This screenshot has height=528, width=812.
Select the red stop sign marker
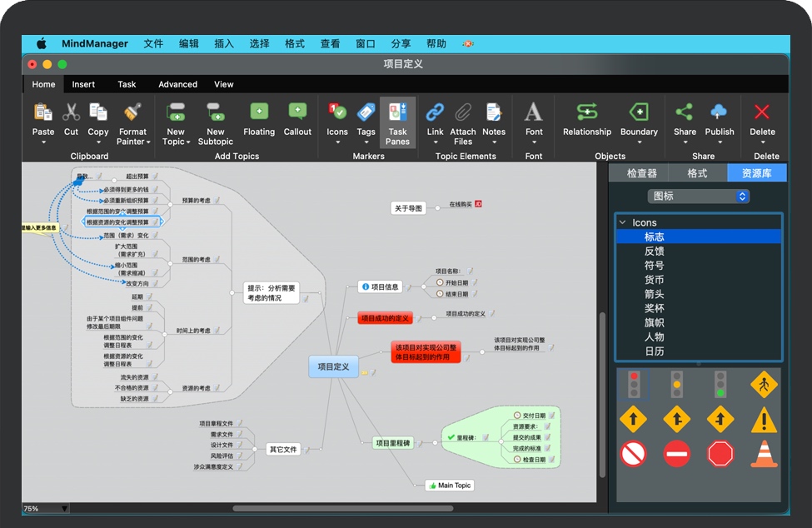pyautogui.click(x=720, y=454)
